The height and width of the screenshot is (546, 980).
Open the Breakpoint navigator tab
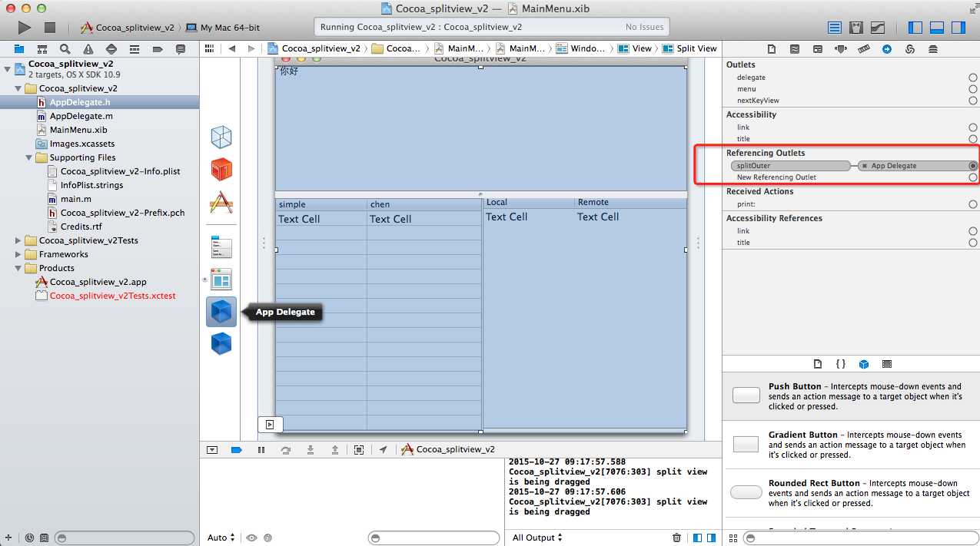click(x=158, y=49)
